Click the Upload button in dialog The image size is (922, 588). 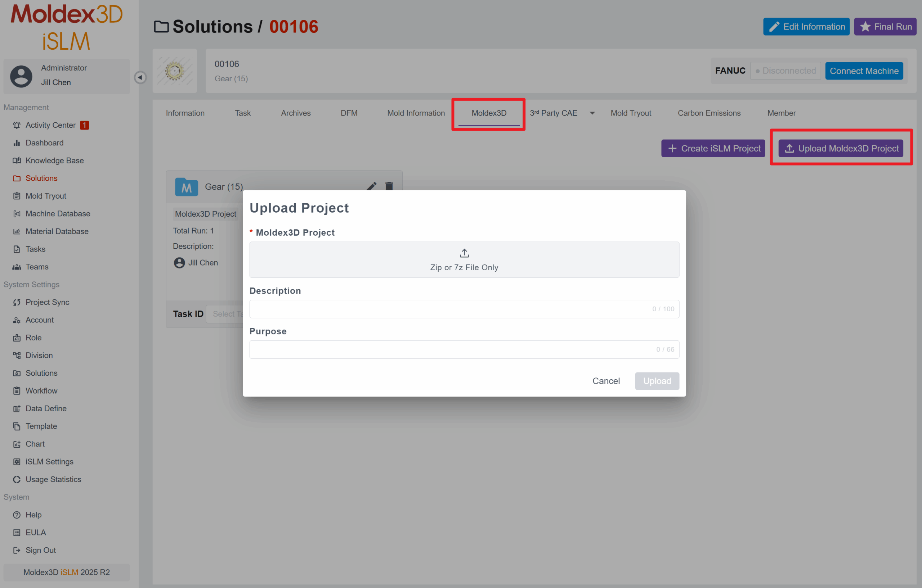[x=657, y=381]
